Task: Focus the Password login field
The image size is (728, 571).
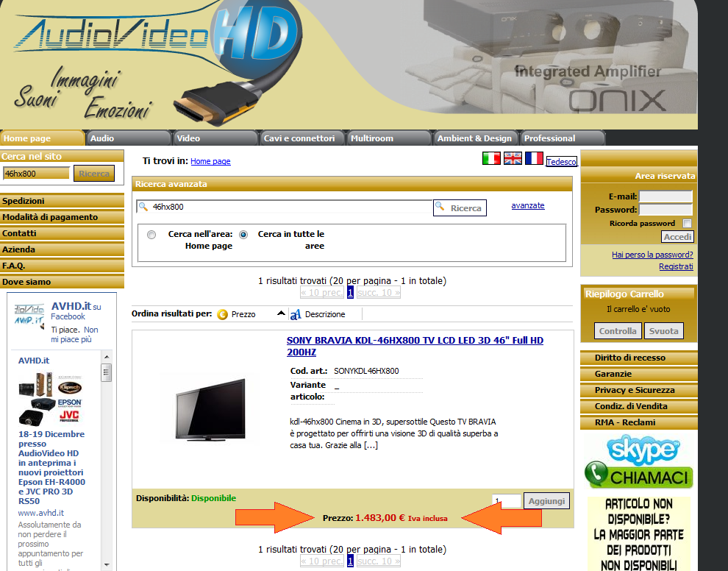Action: click(665, 210)
